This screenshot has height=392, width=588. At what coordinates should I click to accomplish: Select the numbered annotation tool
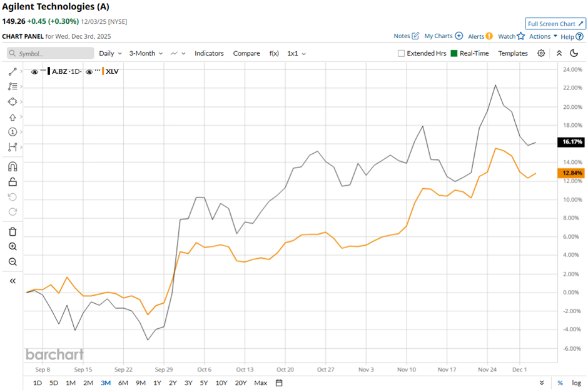pyautogui.click(x=13, y=132)
